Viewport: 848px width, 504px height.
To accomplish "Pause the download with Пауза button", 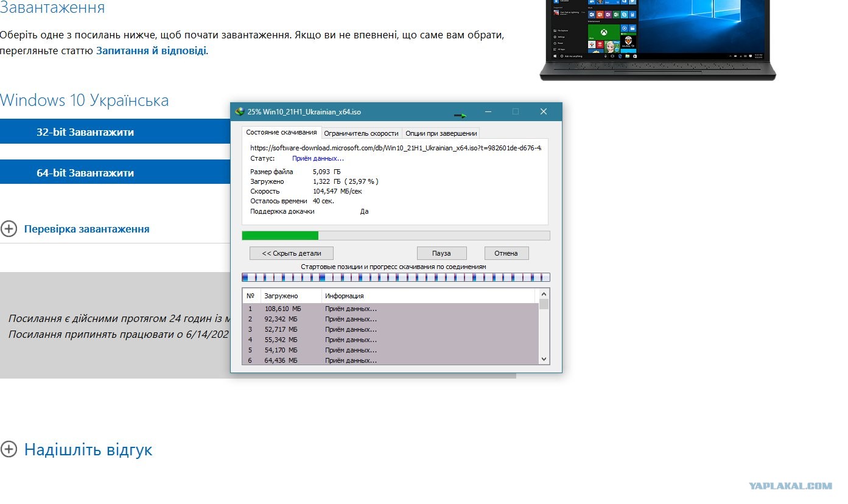I will (441, 253).
